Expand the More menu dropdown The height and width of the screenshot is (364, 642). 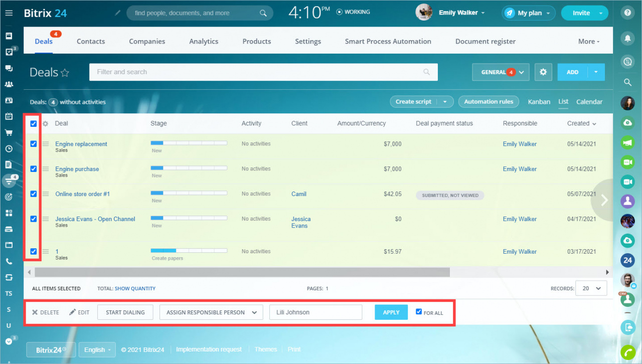tap(589, 42)
